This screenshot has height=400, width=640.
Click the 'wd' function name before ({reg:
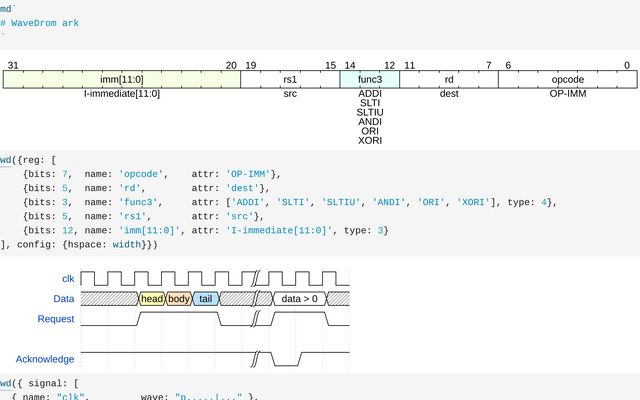point(6,160)
